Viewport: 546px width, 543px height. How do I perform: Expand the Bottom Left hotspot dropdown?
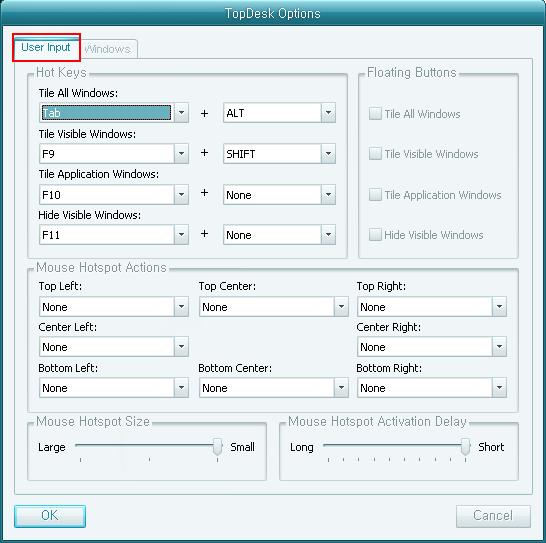point(114,388)
